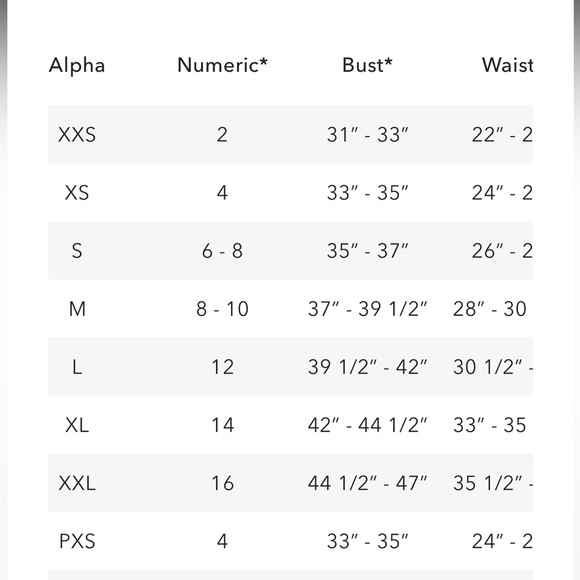Select the XL size row label
The image size is (580, 580).
77,425
